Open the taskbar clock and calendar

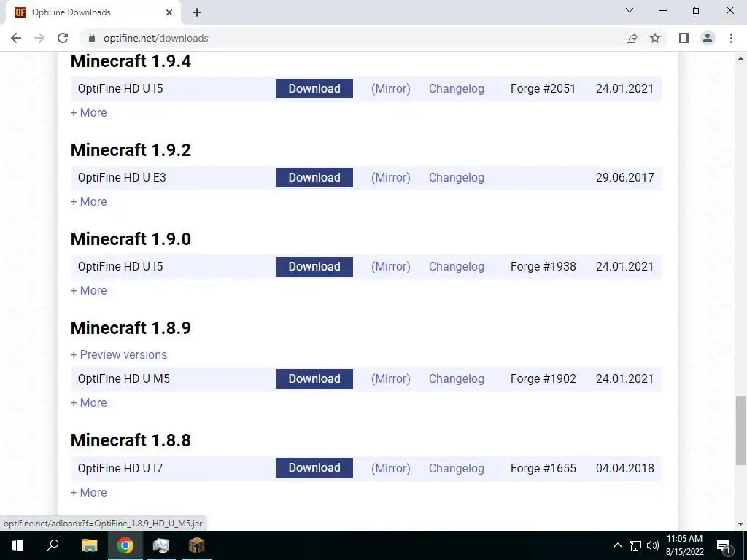pyautogui.click(x=684, y=545)
